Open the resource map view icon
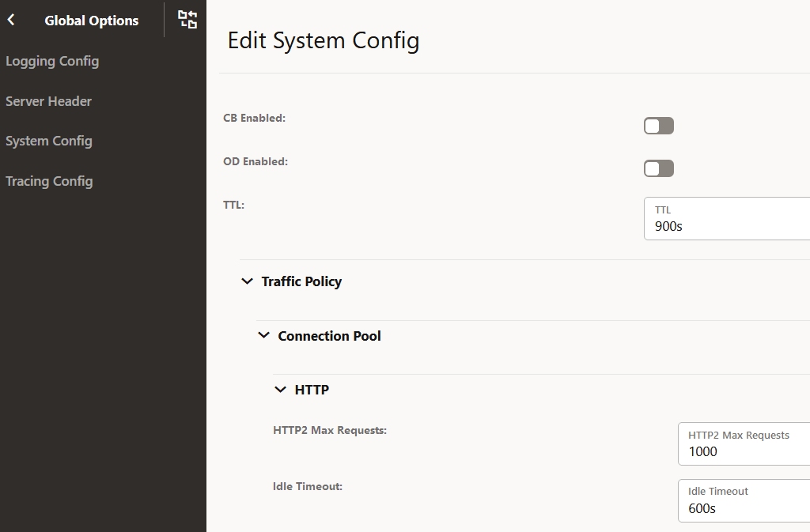 pos(187,20)
